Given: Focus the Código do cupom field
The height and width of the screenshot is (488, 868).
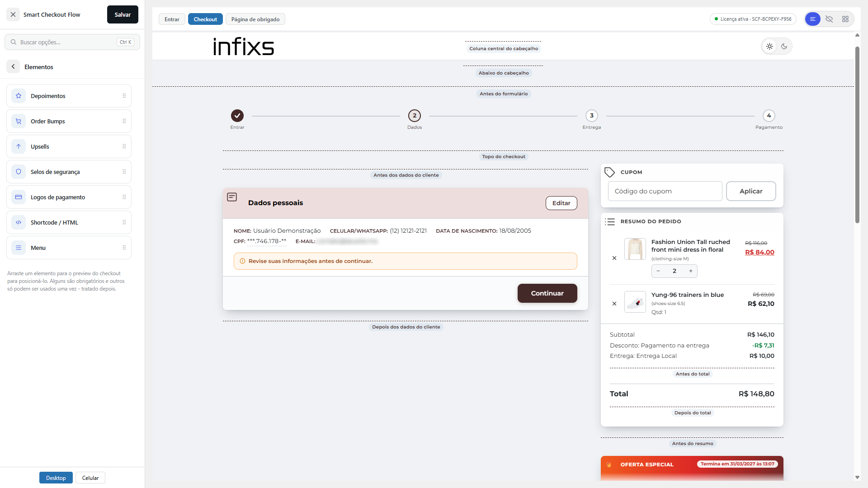Looking at the screenshot, I should (665, 191).
